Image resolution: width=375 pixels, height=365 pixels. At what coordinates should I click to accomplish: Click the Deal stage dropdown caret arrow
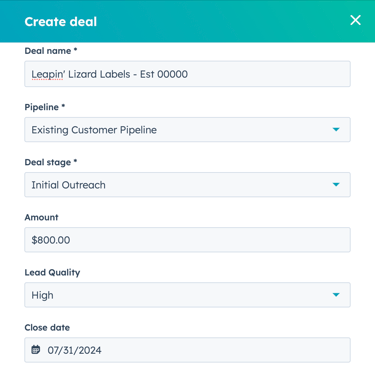(336, 184)
